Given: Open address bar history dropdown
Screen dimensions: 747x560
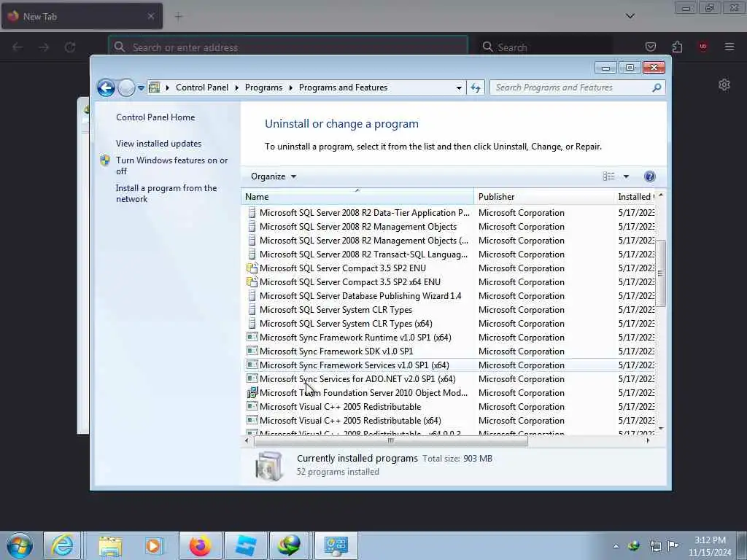Looking at the screenshot, I should [459, 87].
